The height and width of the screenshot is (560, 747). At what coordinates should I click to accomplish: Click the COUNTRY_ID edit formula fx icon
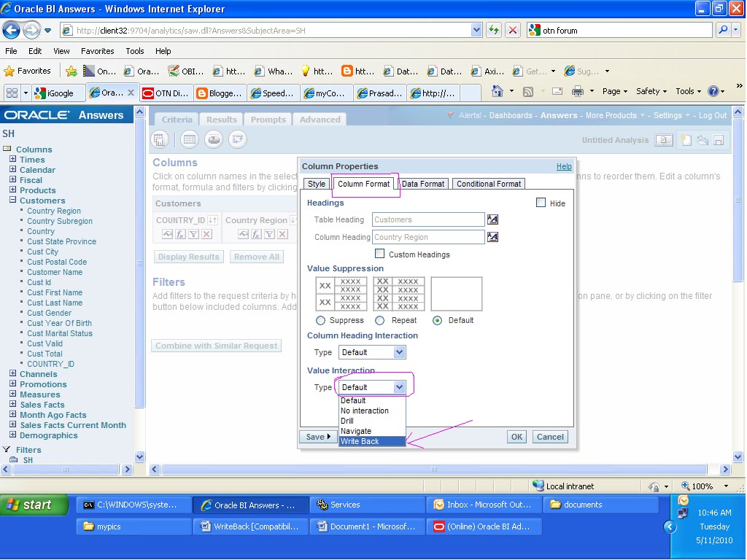[x=181, y=234]
